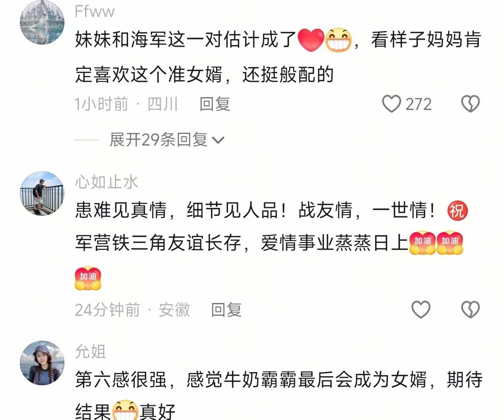The width and height of the screenshot is (504, 420).
Task: Reply to Ffww's comment via 回复
Action: tap(215, 104)
